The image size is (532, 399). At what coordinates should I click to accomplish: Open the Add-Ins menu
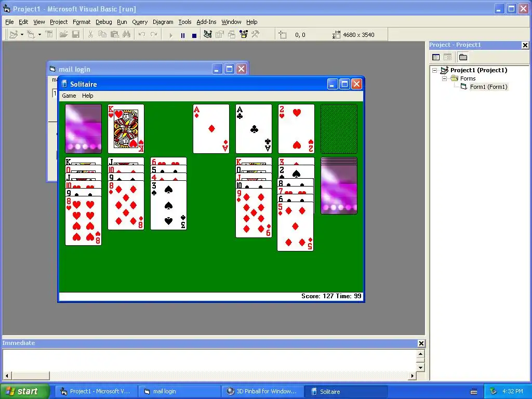click(x=206, y=22)
